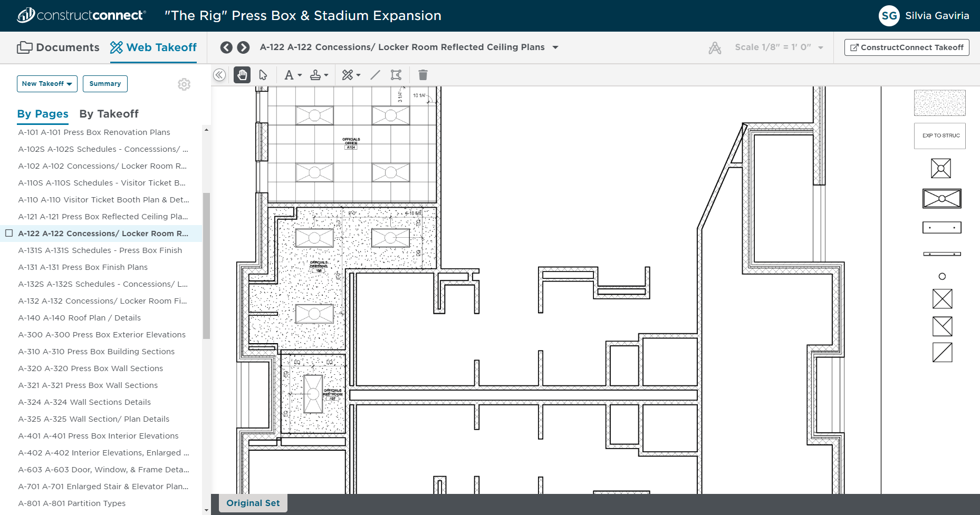Click the Summary button

point(105,84)
